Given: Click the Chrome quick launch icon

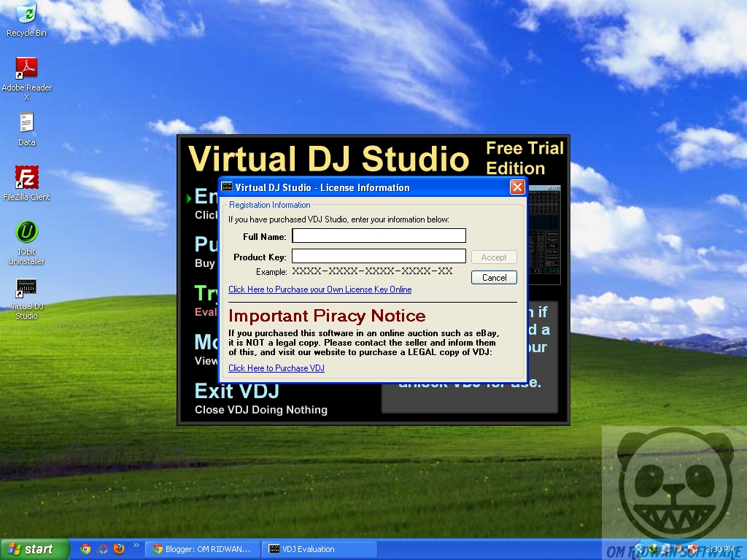Looking at the screenshot, I should [x=85, y=549].
